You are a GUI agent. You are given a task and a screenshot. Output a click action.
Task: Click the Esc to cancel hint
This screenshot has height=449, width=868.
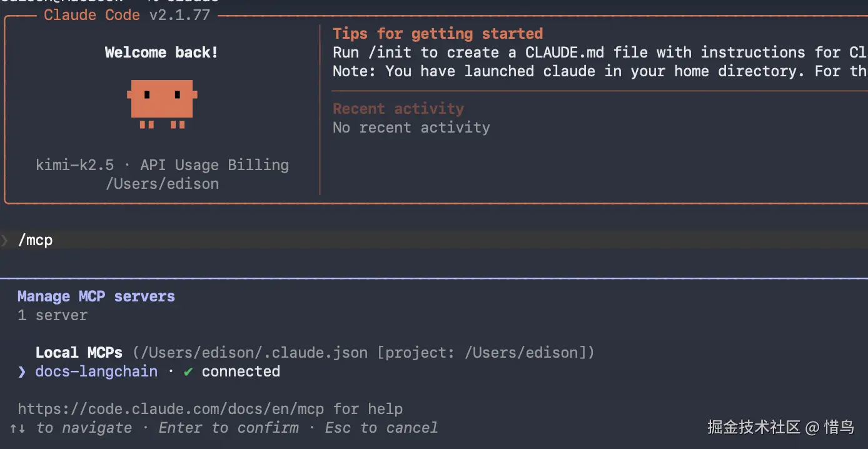tap(381, 428)
